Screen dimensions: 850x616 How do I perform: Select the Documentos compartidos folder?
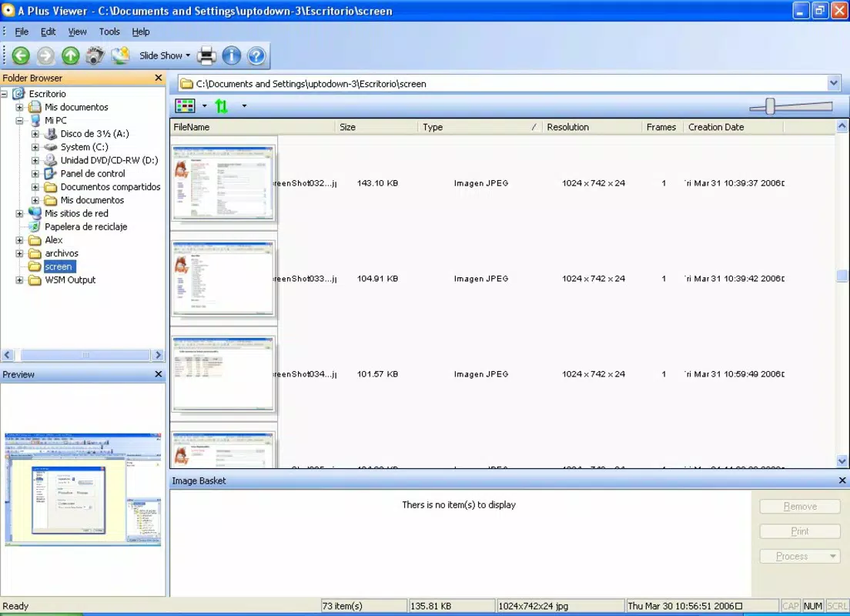pos(110,186)
